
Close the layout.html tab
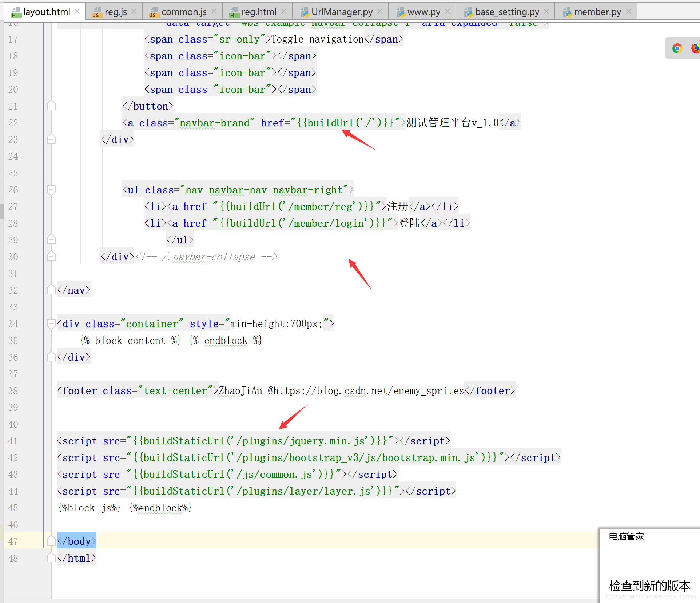[x=77, y=12]
